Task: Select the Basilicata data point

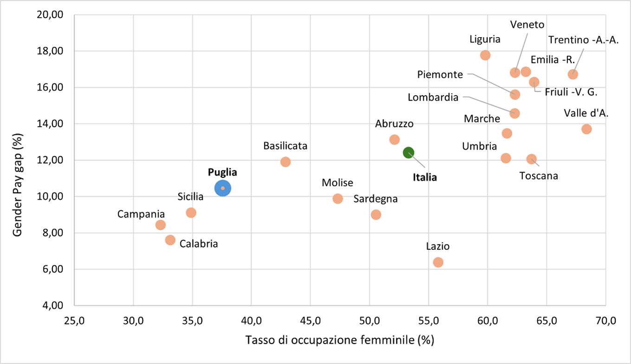Action: [285, 162]
